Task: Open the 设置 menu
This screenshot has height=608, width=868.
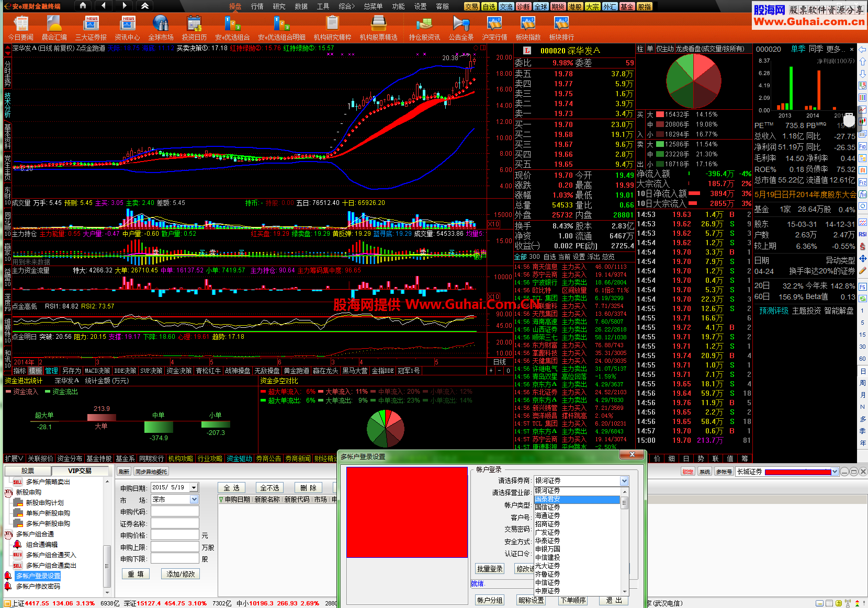Action: point(420,6)
